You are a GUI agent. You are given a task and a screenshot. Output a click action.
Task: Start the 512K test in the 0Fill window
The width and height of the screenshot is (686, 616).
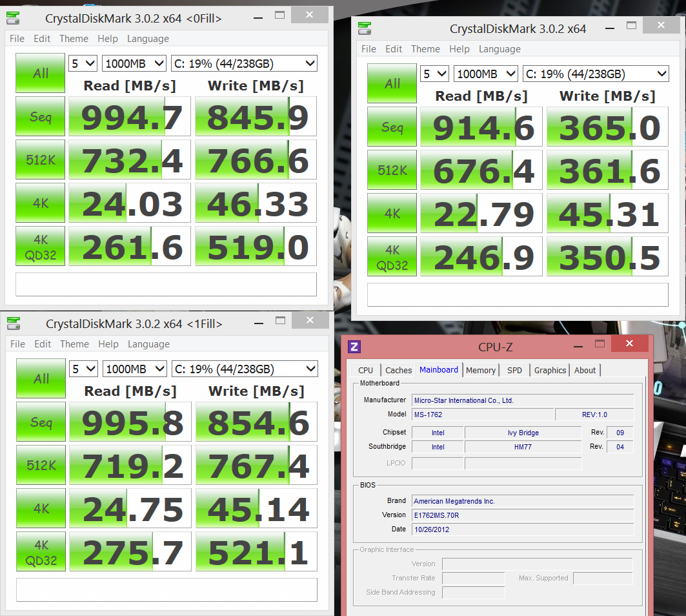pos(40,159)
